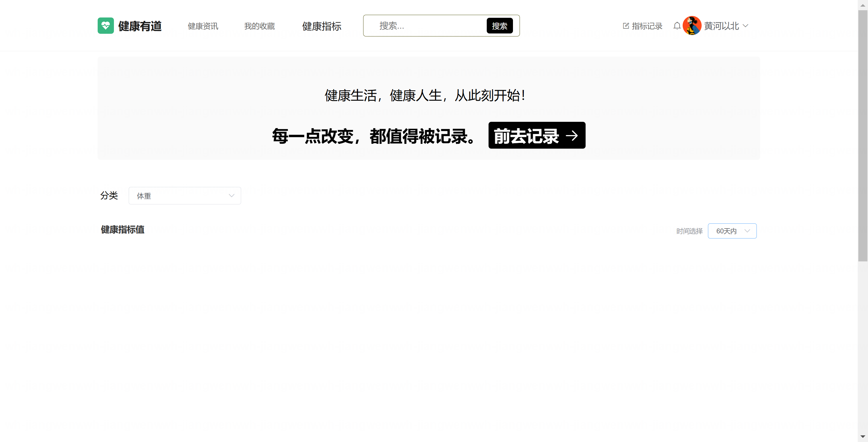Click the scrollbar down arrow
Viewport: 868px width, 442px height.
863,437
